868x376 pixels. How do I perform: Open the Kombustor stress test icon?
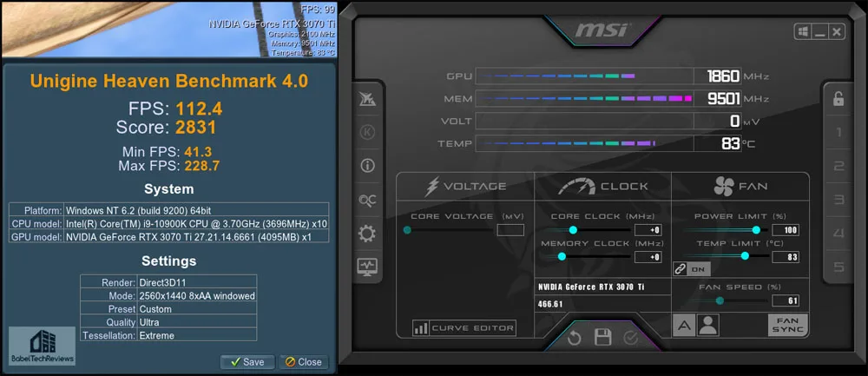click(x=367, y=132)
